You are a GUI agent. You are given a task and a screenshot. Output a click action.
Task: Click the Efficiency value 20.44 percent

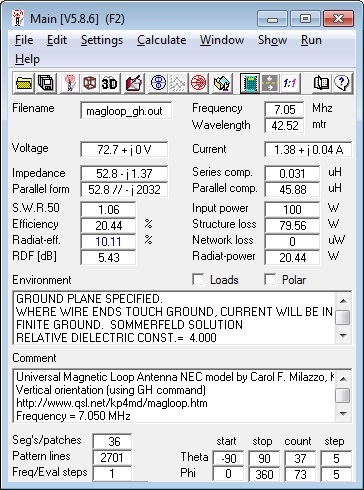click(x=108, y=225)
